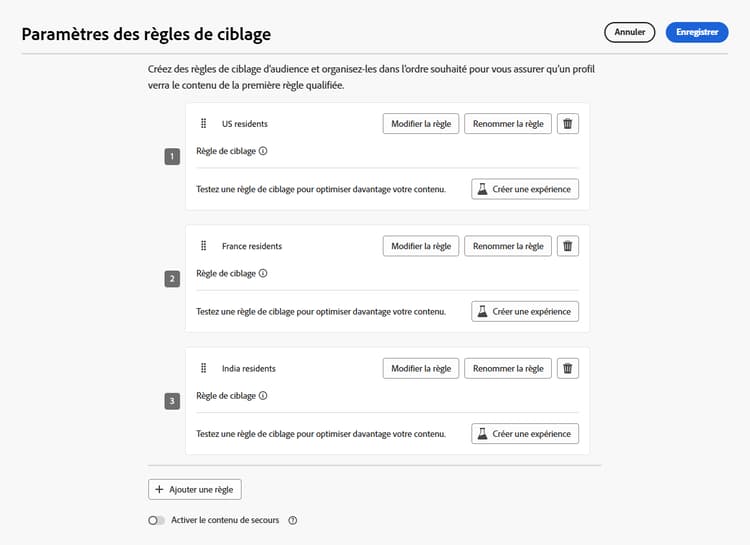Create an experiment for India residents
The width and height of the screenshot is (750, 545).
[525, 434]
